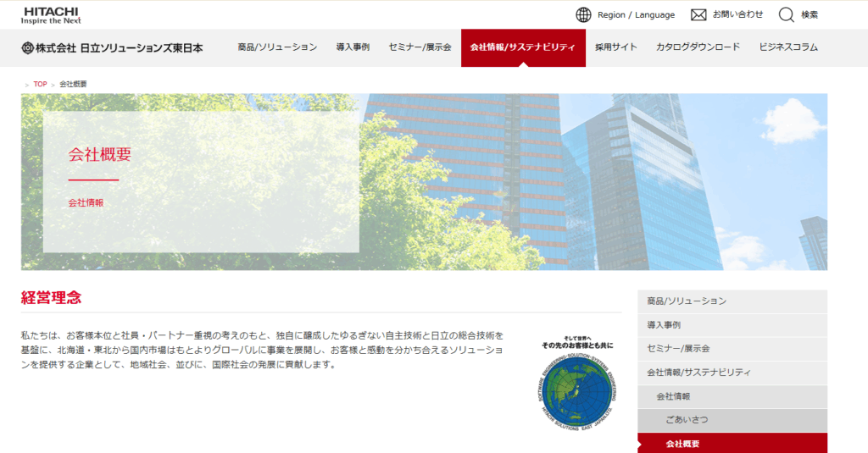Click the envelope icon for お問い合わせ

click(x=698, y=15)
